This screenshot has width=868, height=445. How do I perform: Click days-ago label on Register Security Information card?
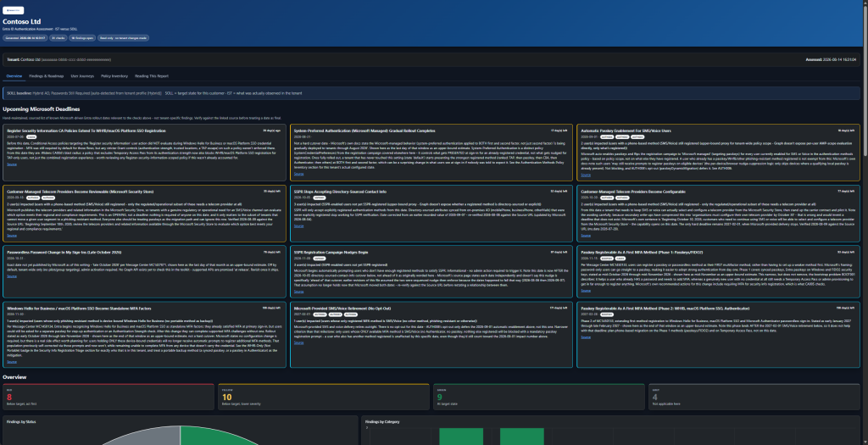click(272, 131)
